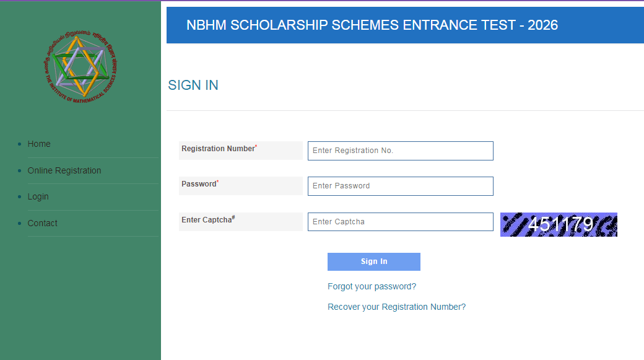
Task: Click Recover your Registration Number link
Action: [396, 307]
